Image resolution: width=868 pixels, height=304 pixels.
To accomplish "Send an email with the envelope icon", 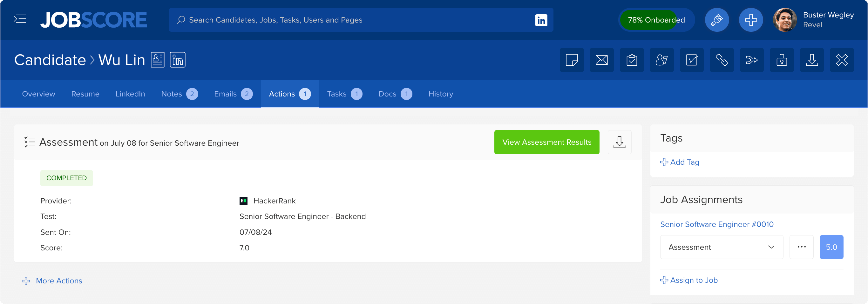I will pyautogui.click(x=602, y=60).
